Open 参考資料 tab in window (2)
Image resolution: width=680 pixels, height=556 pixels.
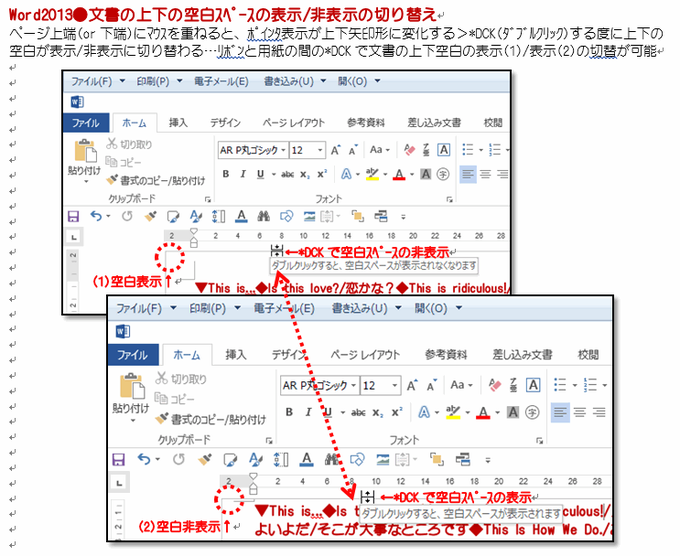point(446,355)
